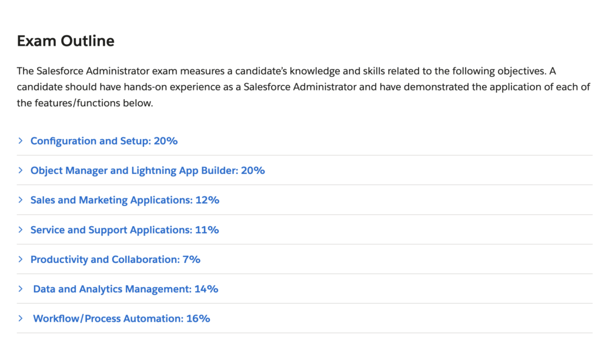Click the '20%' value on Object Manager row
Image resolution: width=602 pixels, height=364 pixels.
pos(253,171)
